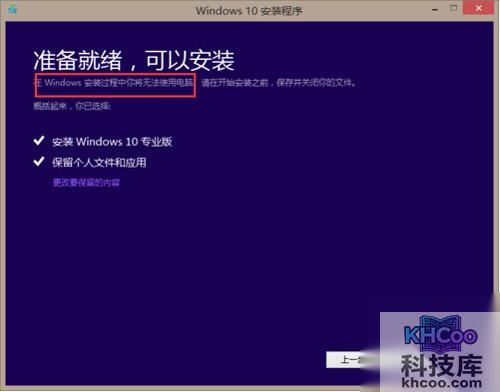The width and height of the screenshot is (500, 392).
Task: Minimize the Windows 10 安装程序 window
Action: click(435, 10)
